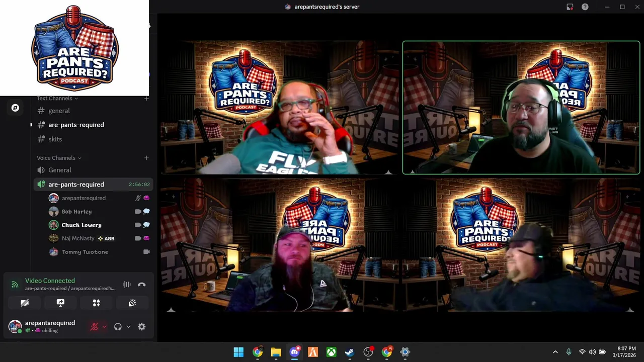Open noise suppression waveform button
644x362 pixels.
[x=126, y=285]
